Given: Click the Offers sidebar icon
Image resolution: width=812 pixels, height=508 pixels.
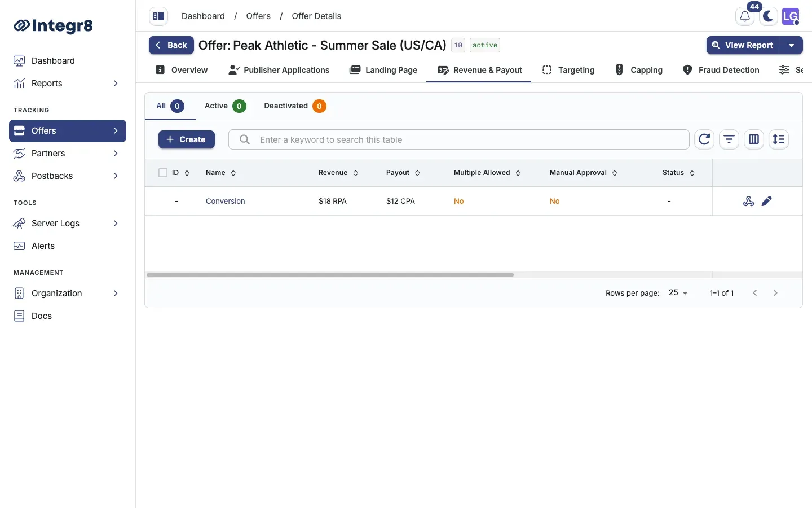Looking at the screenshot, I should (x=19, y=131).
